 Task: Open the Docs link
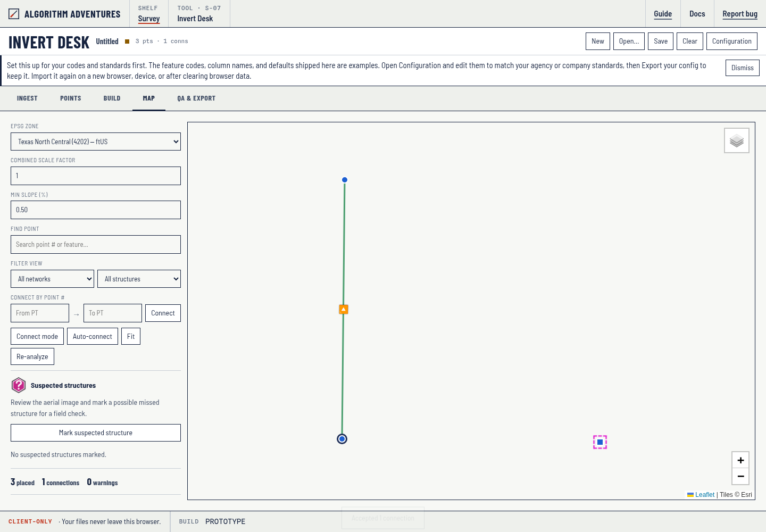pos(697,14)
